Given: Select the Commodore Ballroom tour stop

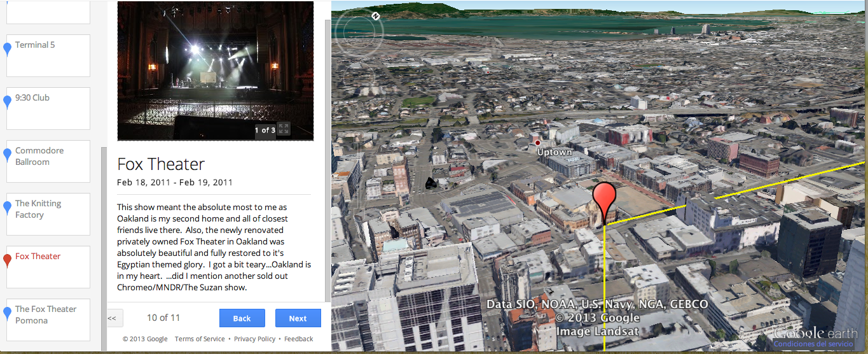Looking at the screenshot, I should 48,162.
